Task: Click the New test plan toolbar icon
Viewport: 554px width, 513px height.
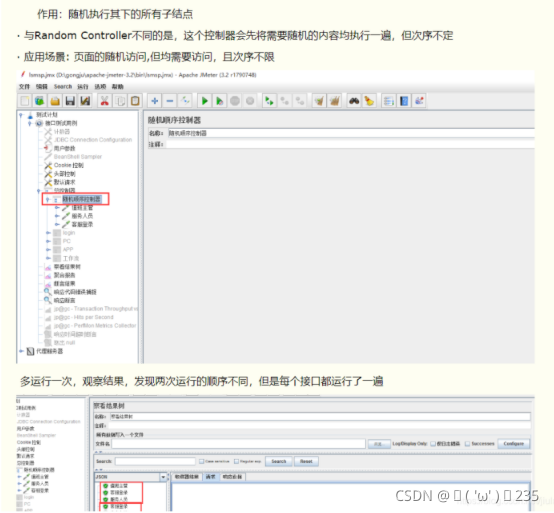Action: click(x=25, y=101)
